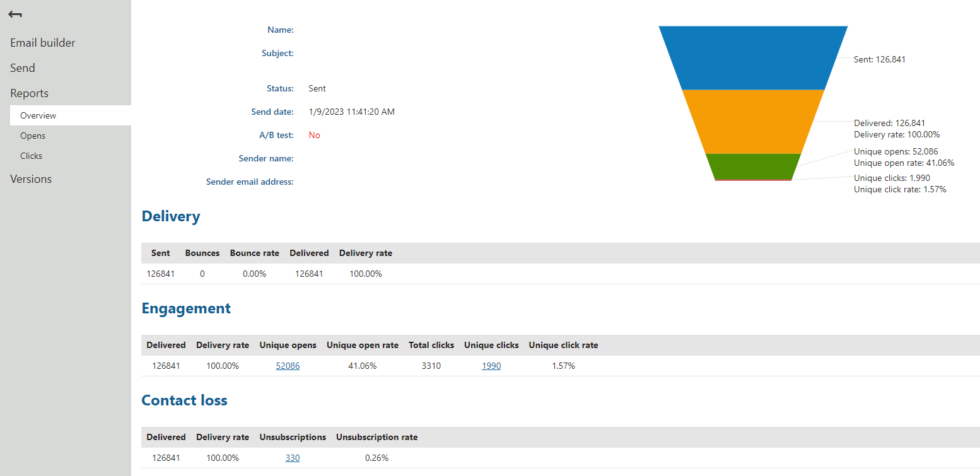Click the Contact loss section heading

(184, 400)
